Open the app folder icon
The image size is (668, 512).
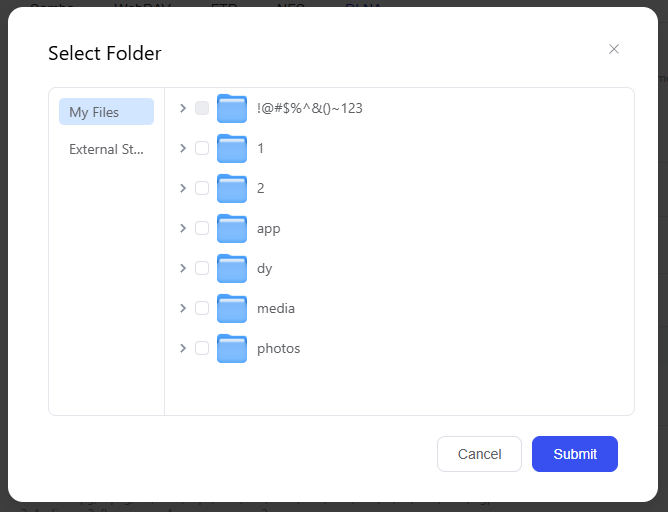coord(232,228)
